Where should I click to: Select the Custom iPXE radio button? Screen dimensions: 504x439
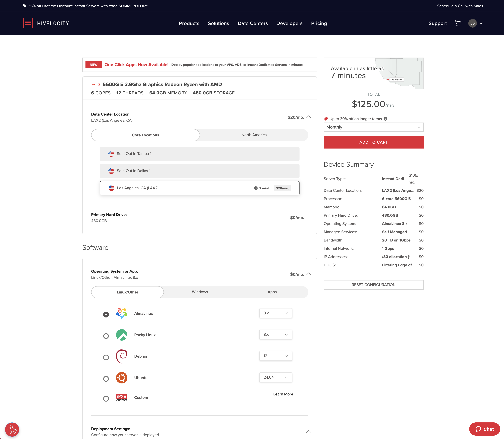[x=106, y=399]
